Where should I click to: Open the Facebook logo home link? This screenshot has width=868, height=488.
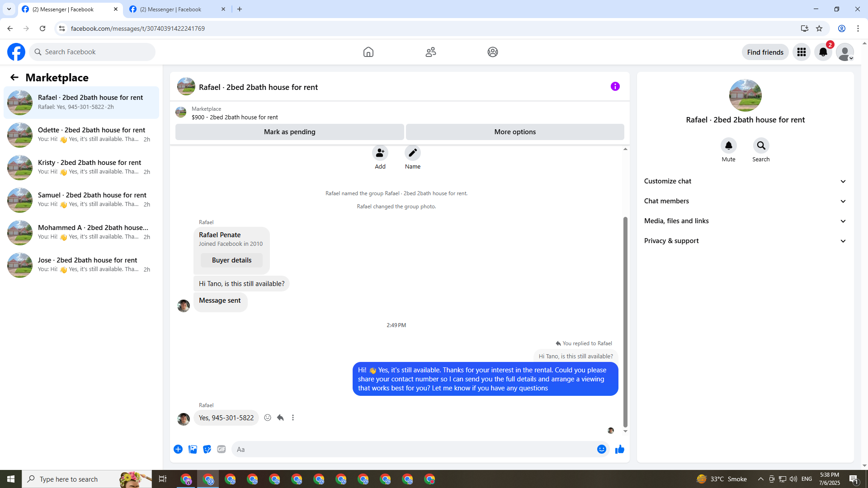(x=16, y=52)
